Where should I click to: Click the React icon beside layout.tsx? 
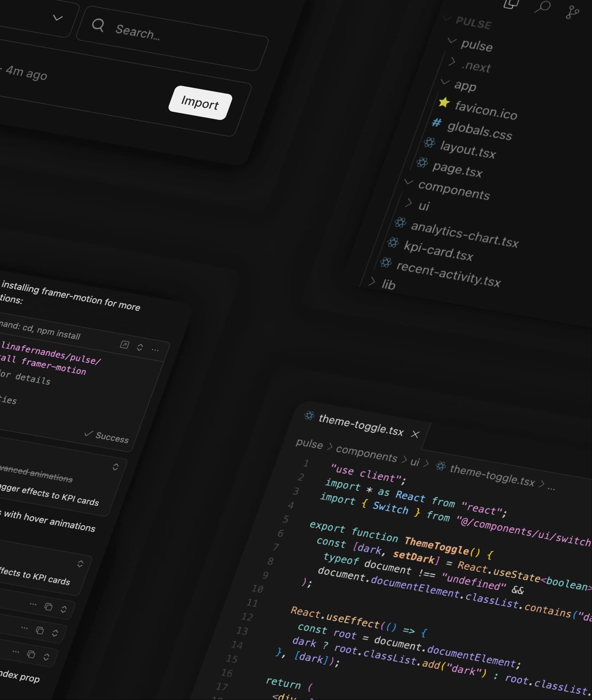point(429,142)
